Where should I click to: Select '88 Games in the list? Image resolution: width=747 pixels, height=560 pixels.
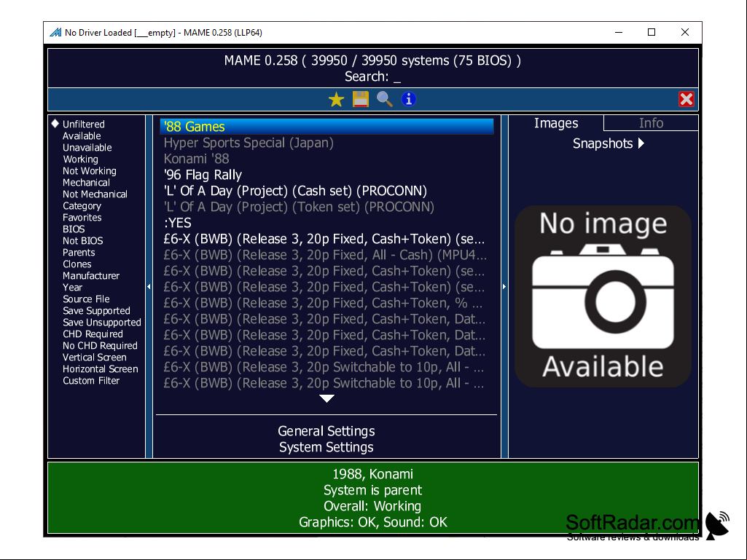(x=326, y=127)
